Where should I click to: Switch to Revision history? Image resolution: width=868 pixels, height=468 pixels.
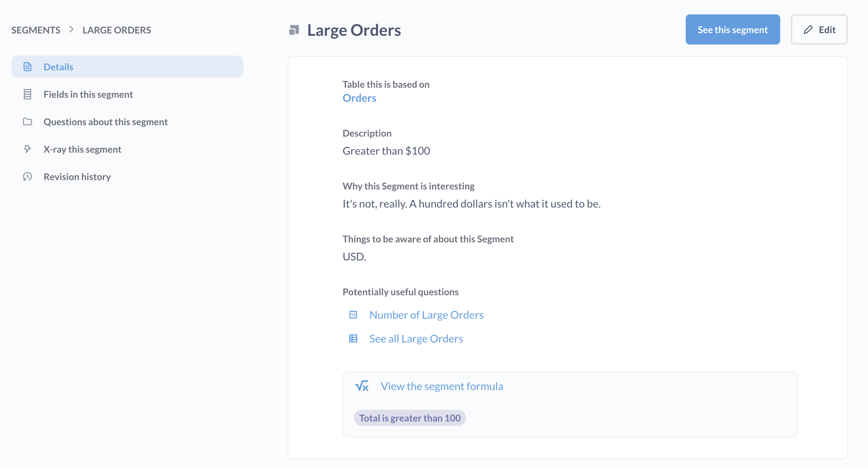click(x=77, y=176)
